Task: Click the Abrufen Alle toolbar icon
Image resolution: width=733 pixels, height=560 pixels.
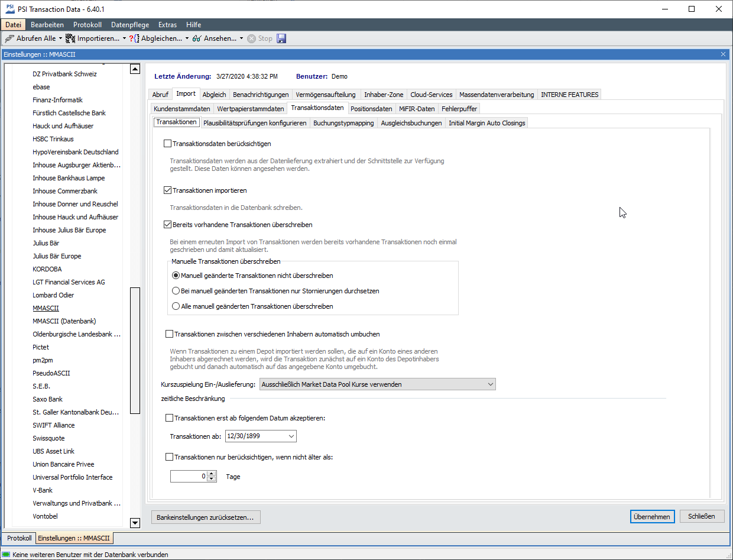Action: 10,38
